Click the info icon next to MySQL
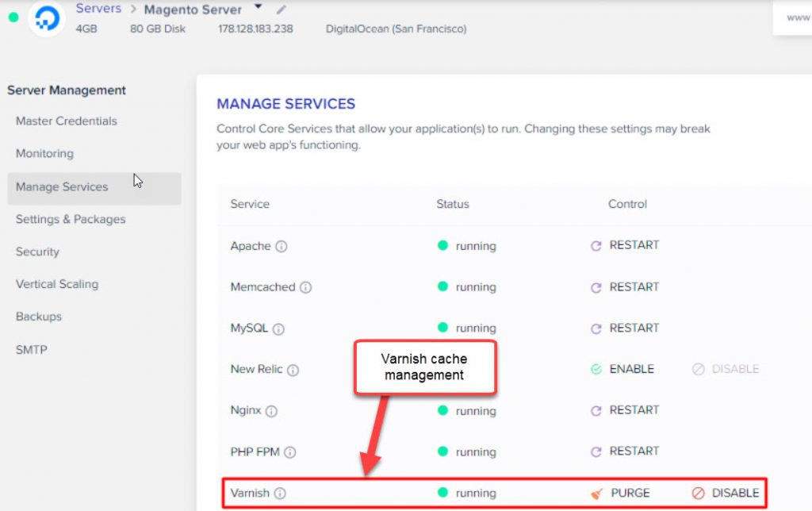The height and width of the screenshot is (511, 812). point(278,328)
